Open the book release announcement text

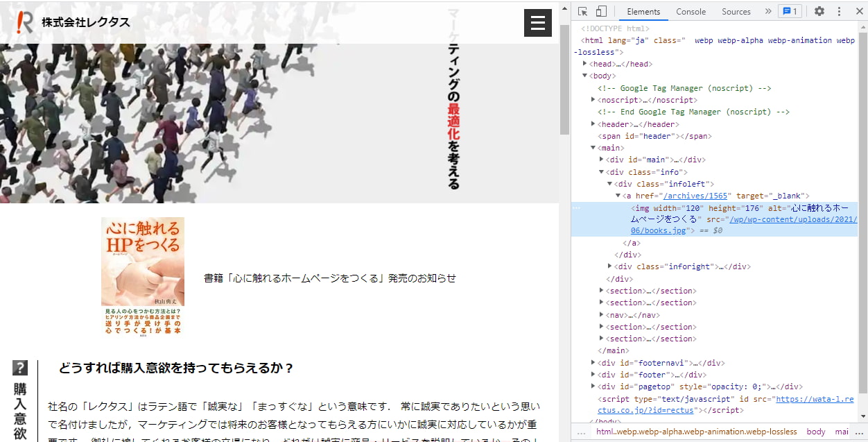point(330,278)
